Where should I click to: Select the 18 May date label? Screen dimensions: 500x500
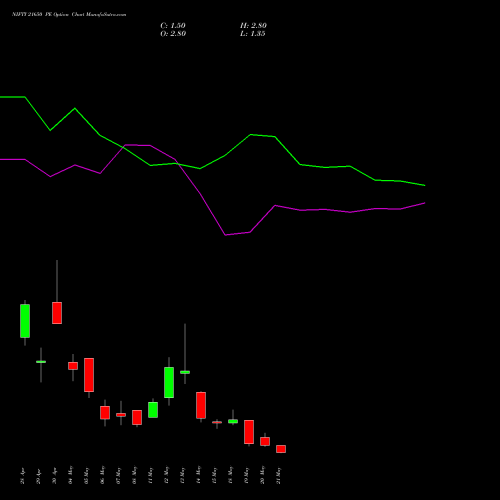(230, 475)
